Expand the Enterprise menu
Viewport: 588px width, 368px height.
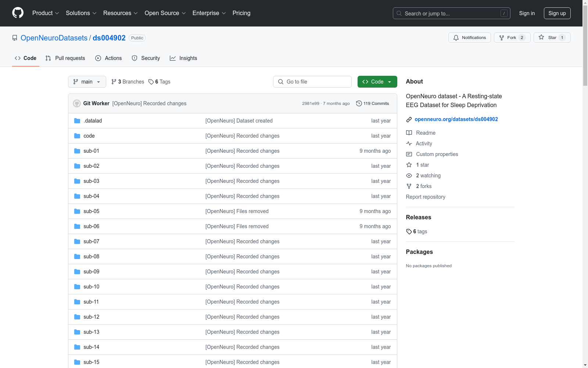coord(209,13)
